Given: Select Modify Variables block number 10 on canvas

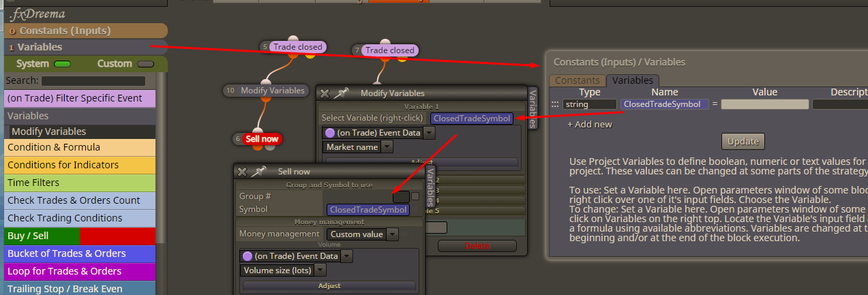Looking at the screenshot, I should pyautogui.click(x=272, y=90).
